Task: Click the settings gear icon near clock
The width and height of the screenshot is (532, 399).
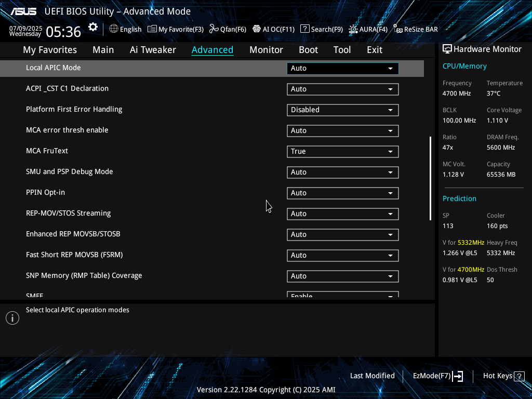Action: pos(93,27)
